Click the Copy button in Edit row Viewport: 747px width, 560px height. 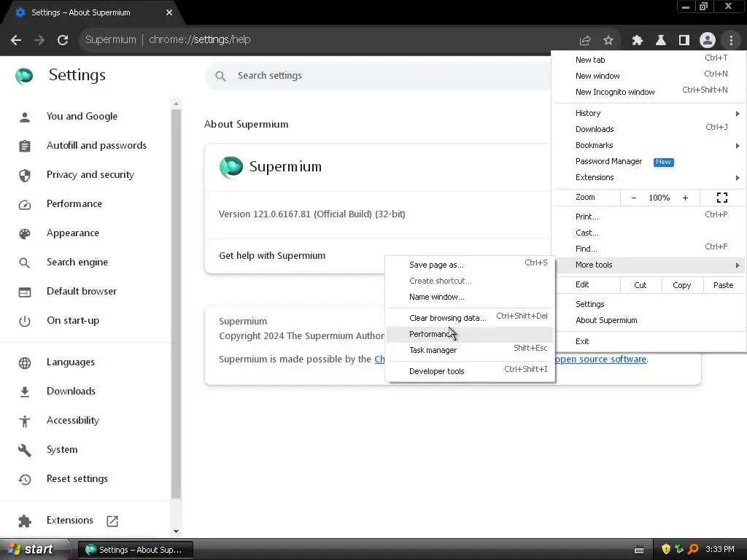click(x=682, y=285)
